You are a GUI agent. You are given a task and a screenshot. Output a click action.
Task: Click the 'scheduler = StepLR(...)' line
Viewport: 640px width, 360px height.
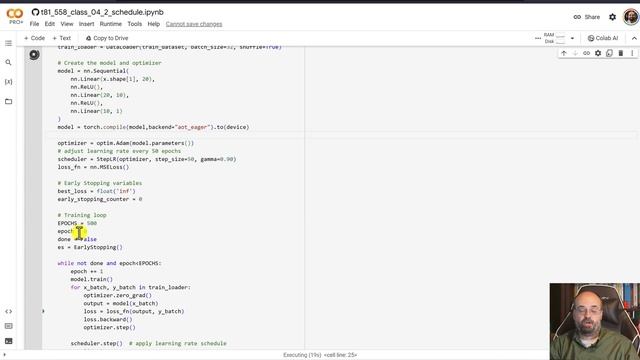[147, 159]
